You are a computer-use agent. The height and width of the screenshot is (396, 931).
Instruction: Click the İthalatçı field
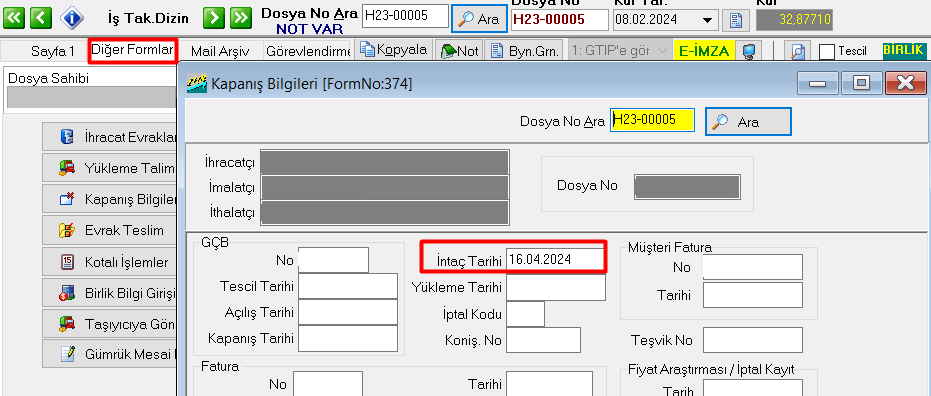(x=385, y=213)
